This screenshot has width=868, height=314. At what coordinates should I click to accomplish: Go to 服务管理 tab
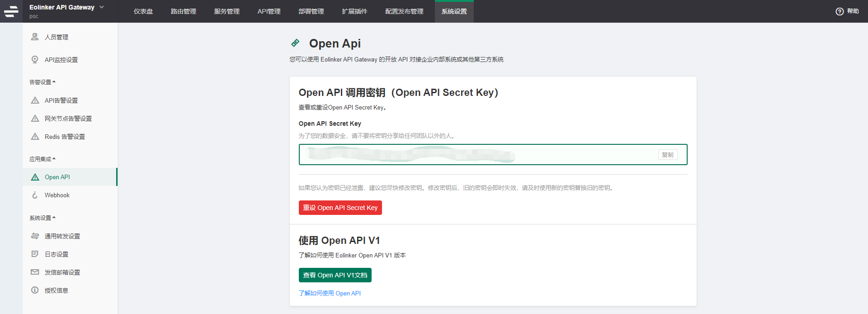227,11
